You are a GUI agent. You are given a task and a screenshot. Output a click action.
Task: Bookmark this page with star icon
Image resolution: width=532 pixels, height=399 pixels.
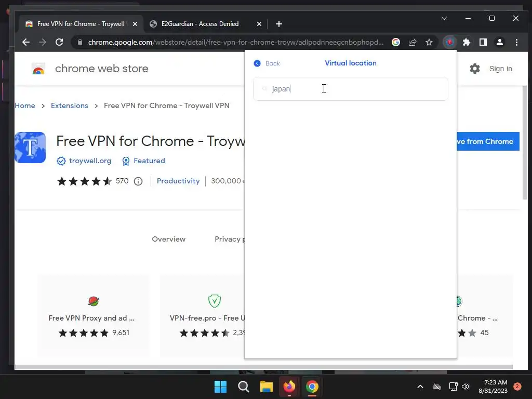[429, 42]
